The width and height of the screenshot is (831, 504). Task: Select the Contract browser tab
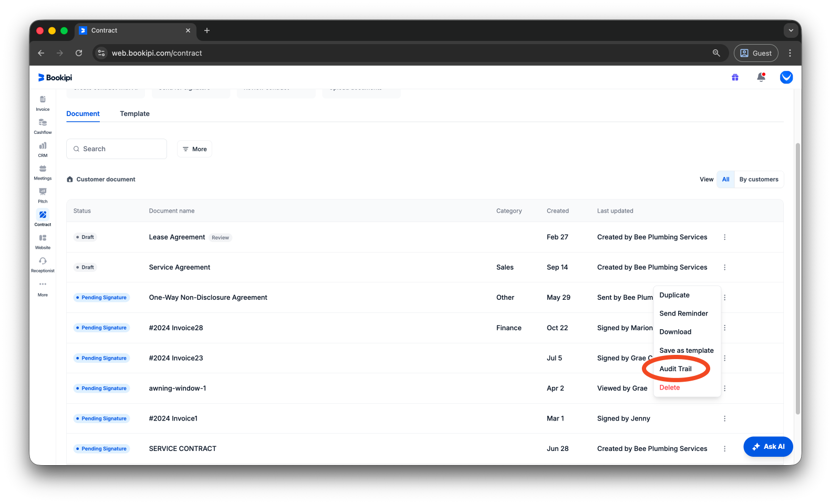(134, 30)
